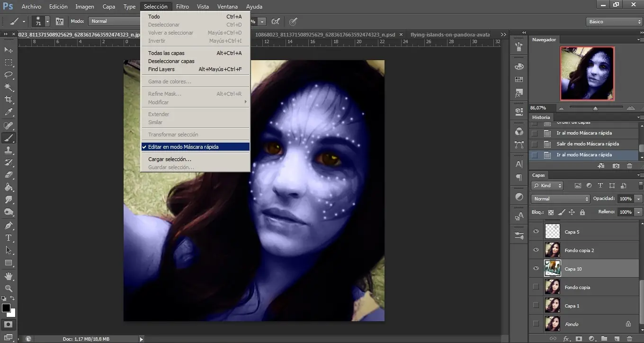Screen dimensions: 644x343
Task: Choose Todo from Selección menu
Action: coord(195,17)
